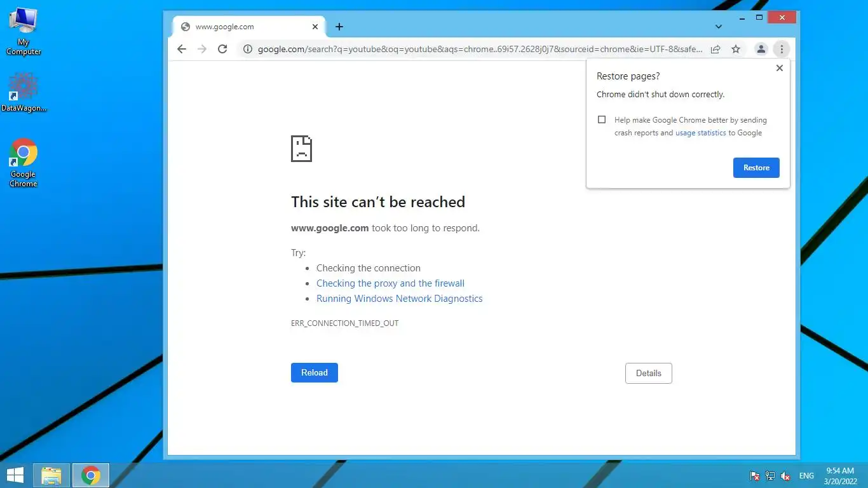Image resolution: width=868 pixels, height=488 pixels.
Task: Open the Chrome profile avatar icon
Action: (761, 49)
